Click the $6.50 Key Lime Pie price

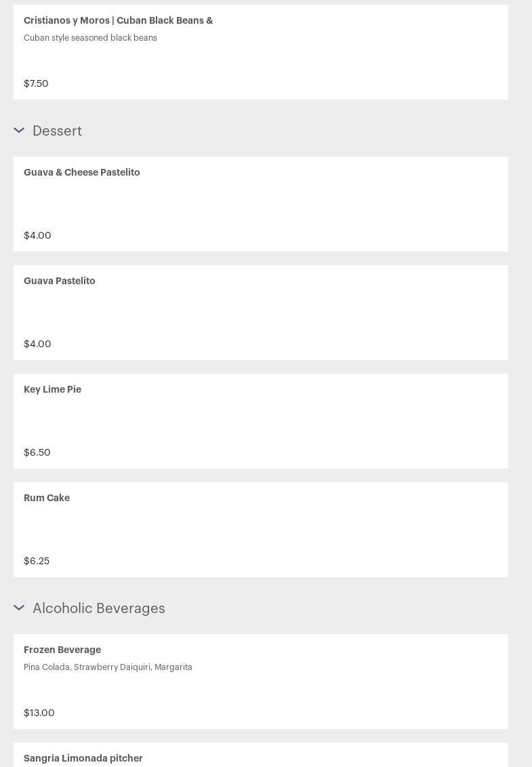[x=37, y=452]
